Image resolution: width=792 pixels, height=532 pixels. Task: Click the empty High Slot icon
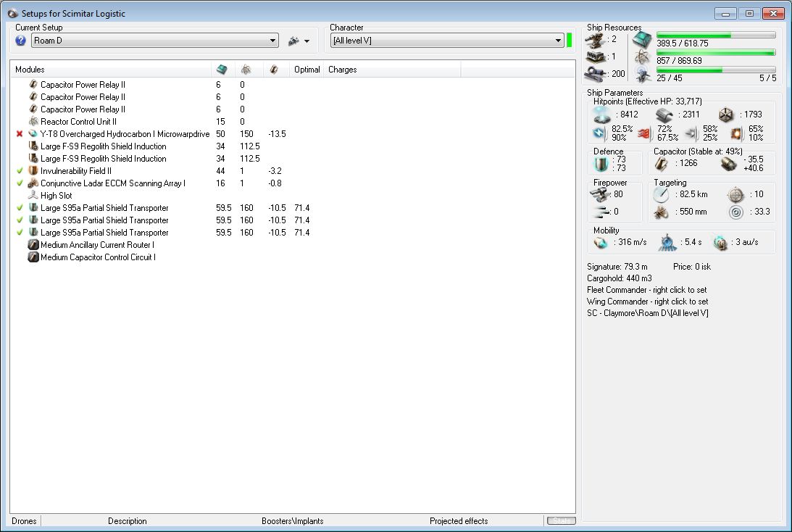33,195
